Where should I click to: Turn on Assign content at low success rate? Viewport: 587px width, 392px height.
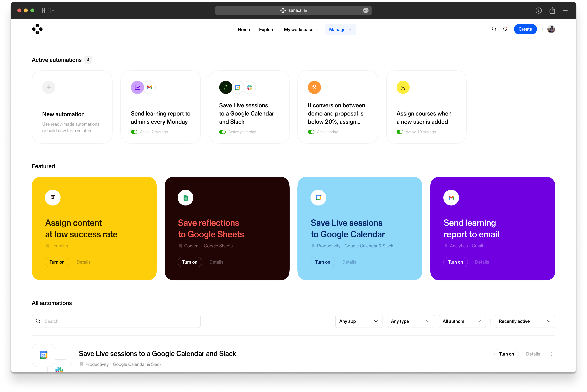coord(57,262)
